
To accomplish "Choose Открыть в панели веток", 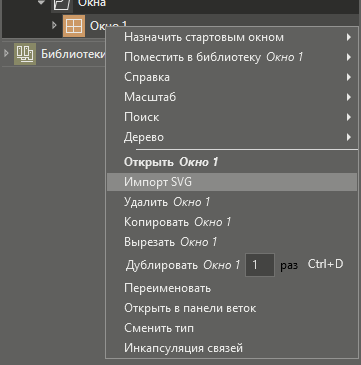I will [232, 308].
